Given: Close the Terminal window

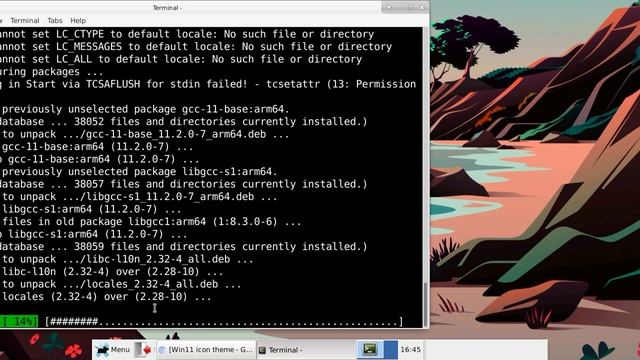Looking at the screenshot, I should pyautogui.click(x=422, y=7).
